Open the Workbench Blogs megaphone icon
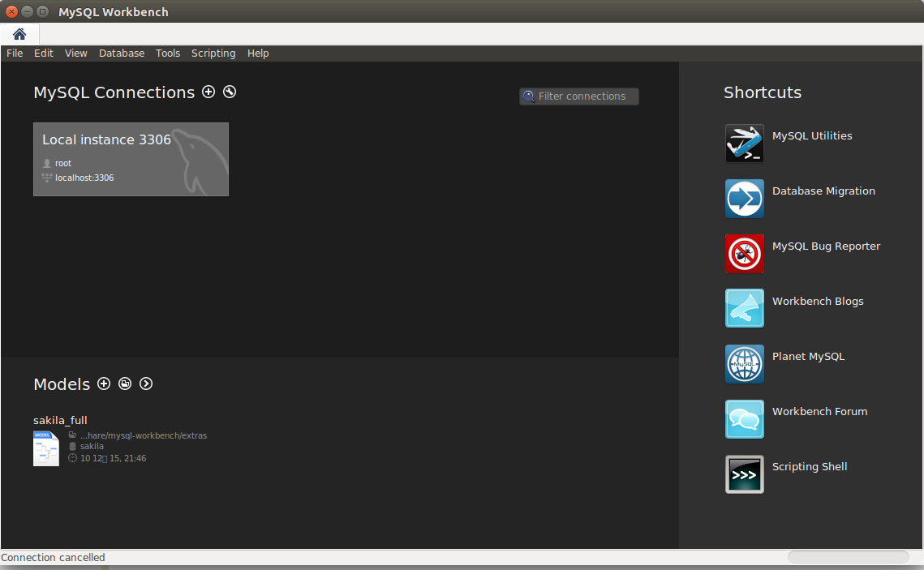Viewport: 924px width, 570px height. click(744, 308)
